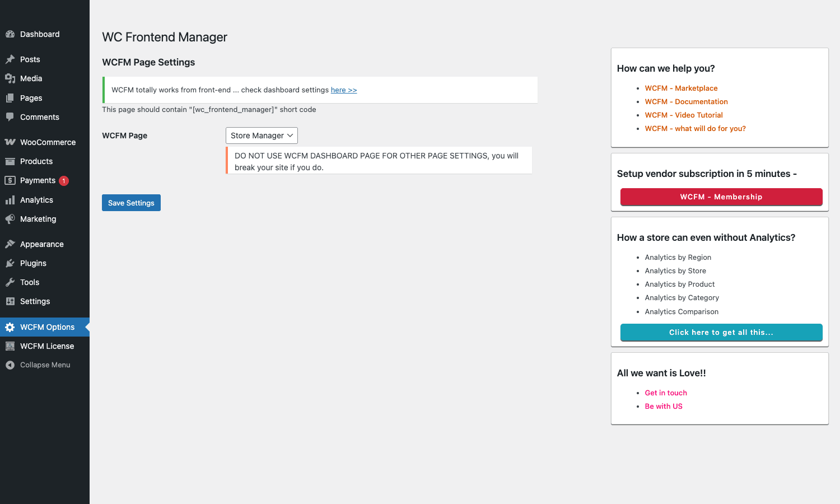This screenshot has height=504, width=840.
Task: Click 'Setup vendor subscription in 5 minutes' heading
Action: [707, 174]
